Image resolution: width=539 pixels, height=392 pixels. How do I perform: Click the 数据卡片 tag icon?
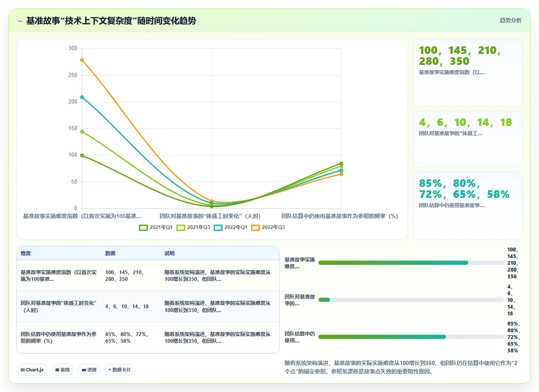click(110, 370)
